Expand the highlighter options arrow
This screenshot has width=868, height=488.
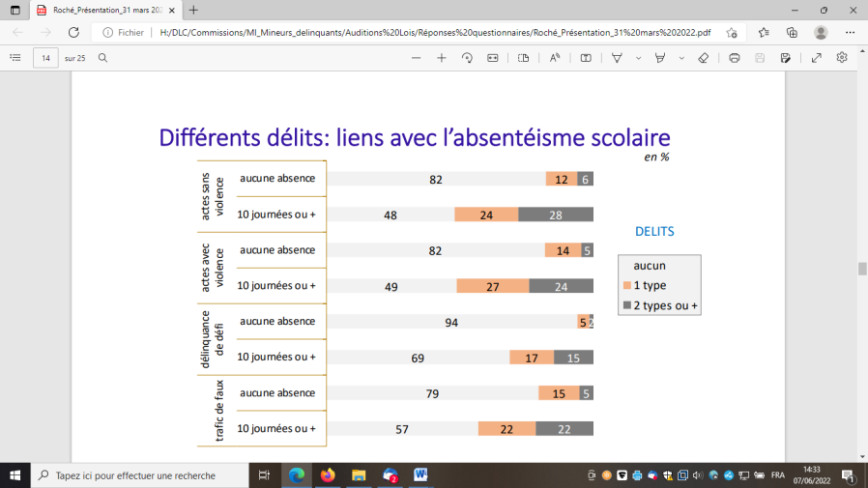[681, 58]
